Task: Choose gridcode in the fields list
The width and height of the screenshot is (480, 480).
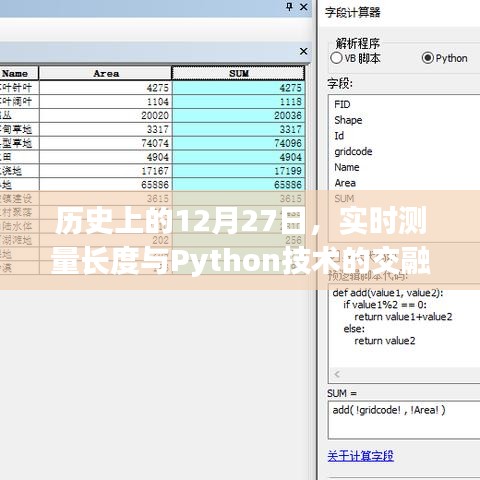Action: [x=353, y=152]
